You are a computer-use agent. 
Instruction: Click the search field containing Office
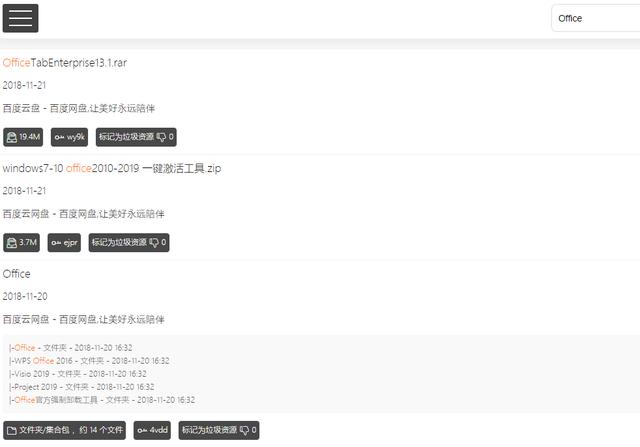click(596, 18)
